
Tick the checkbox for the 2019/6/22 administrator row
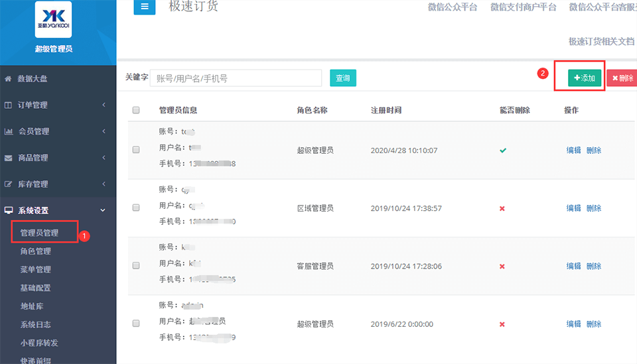click(136, 324)
